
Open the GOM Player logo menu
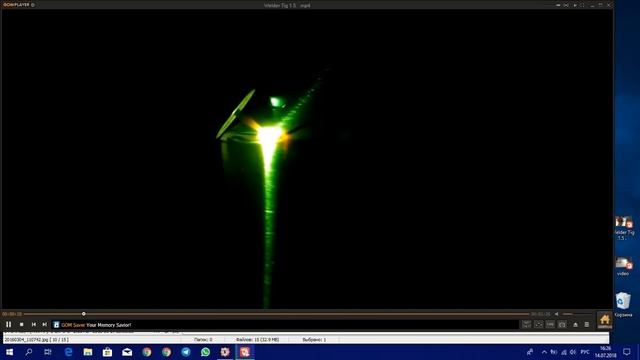(x=18, y=5)
